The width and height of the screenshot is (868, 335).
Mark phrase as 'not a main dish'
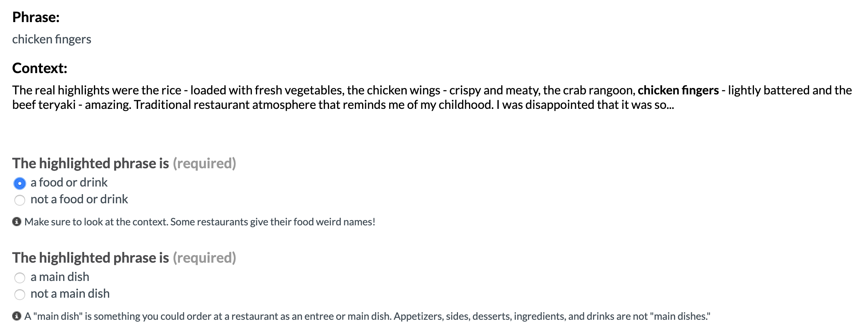pyautogui.click(x=20, y=295)
